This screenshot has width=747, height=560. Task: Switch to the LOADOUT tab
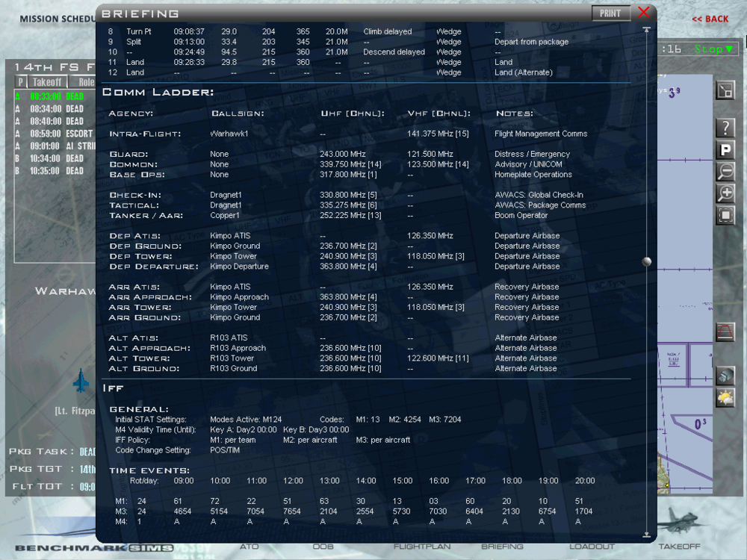pyautogui.click(x=592, y=547)
